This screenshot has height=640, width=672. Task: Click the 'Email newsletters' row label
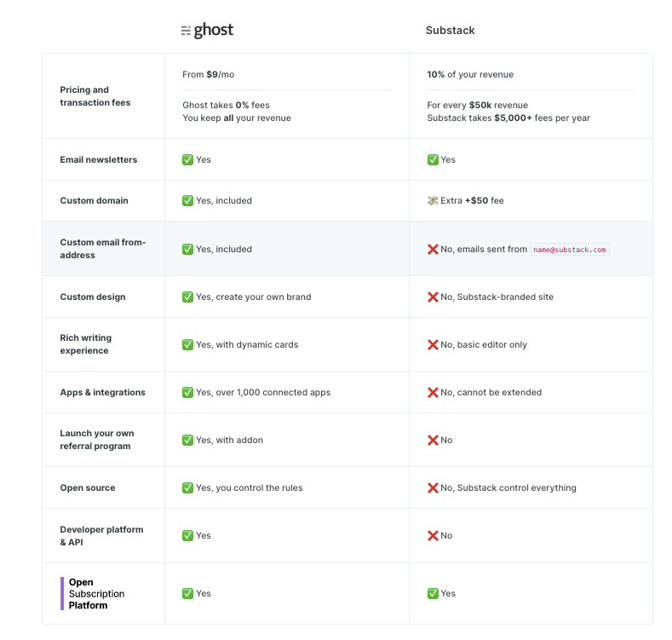[99, 159]
